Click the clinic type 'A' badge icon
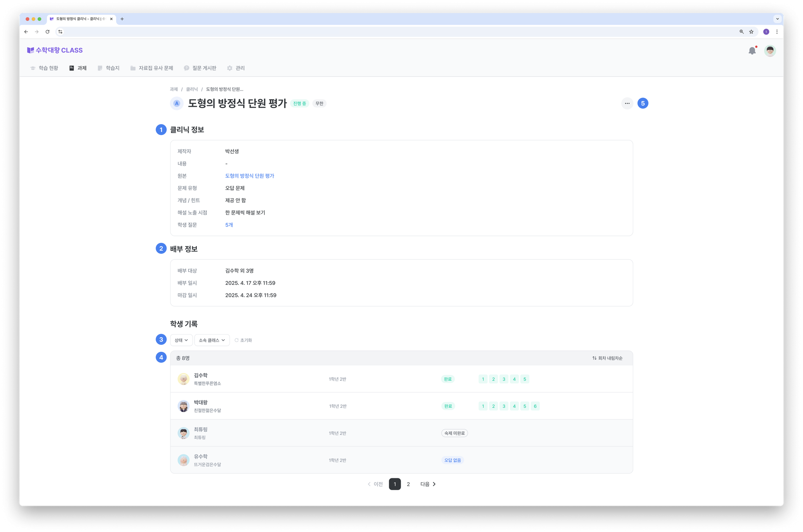This screenshot has height=532, width=803. pos(177,103)
